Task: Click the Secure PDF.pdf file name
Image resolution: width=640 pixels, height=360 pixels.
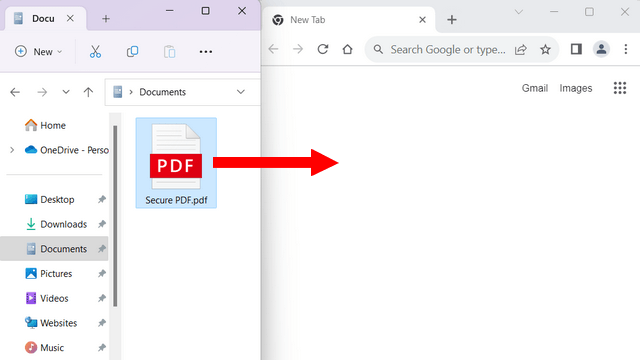Action: 176,200
